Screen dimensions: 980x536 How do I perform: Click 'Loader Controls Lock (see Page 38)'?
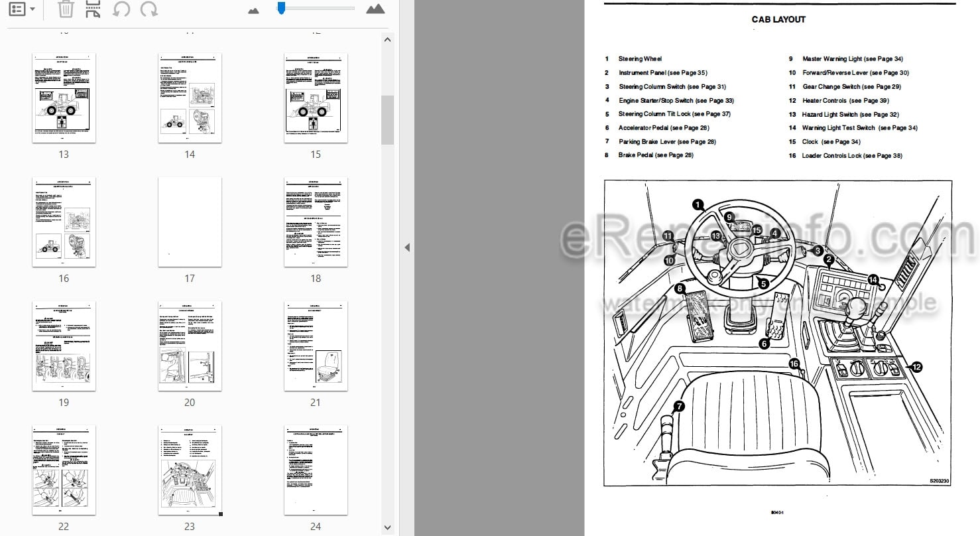tap(852, 156)
